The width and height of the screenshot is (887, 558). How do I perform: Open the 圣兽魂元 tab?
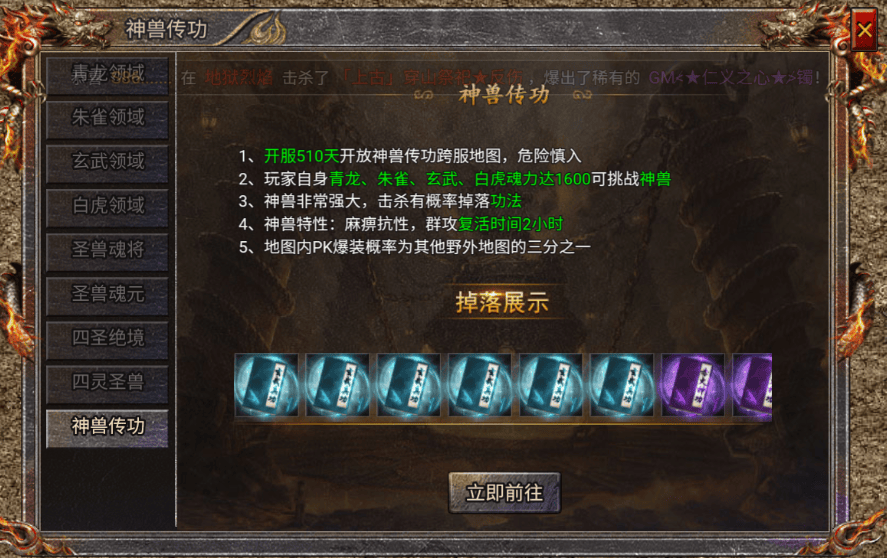[x=107, y=295]
